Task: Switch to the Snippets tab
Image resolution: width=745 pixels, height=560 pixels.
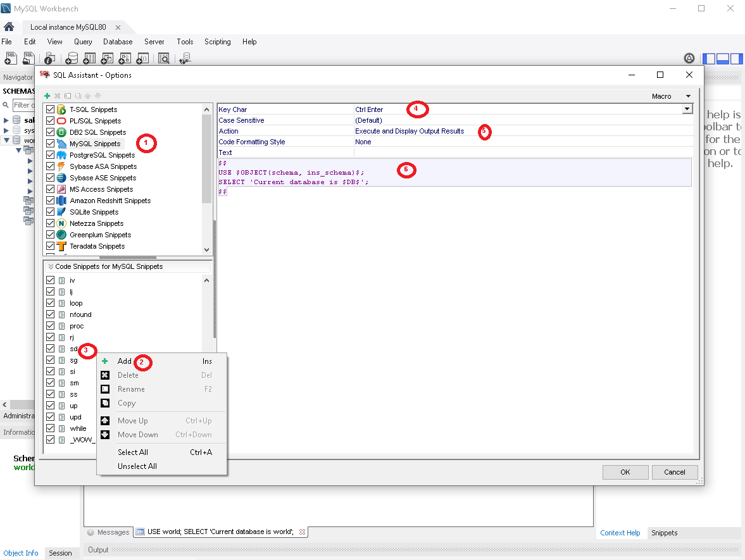Action: coord(664,533)
